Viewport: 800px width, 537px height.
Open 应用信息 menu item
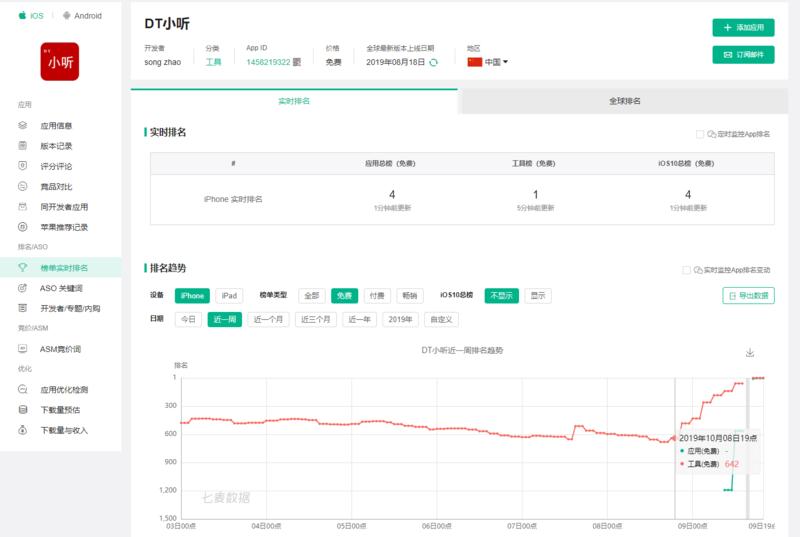(56, 125)
